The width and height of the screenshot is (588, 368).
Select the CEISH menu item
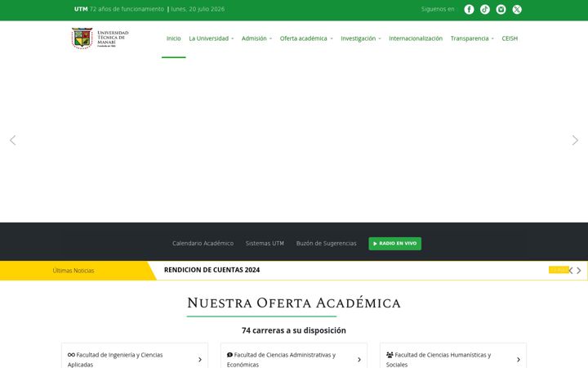pos(510,38)
